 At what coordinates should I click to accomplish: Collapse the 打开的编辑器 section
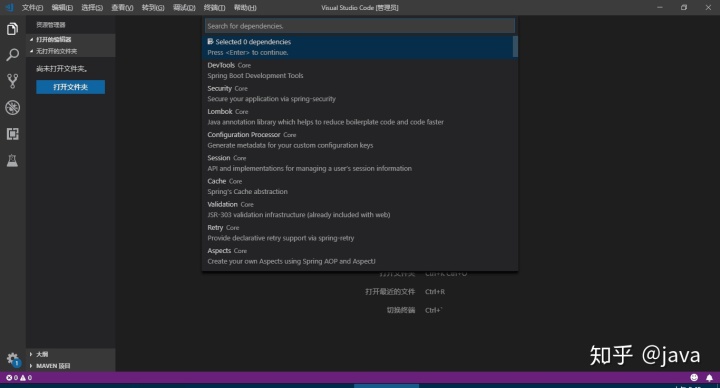pyautogui.click(x=70, y=39)
